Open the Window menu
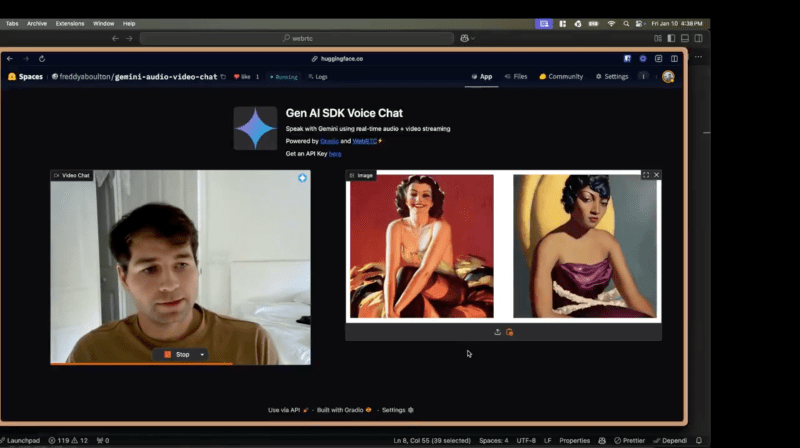800x448 pixels. (104, 23)
